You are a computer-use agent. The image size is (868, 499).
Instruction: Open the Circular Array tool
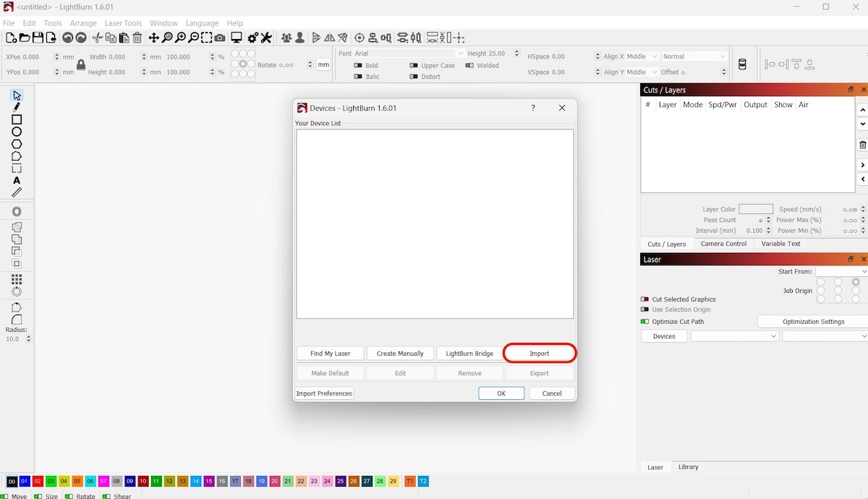(17, 291)
